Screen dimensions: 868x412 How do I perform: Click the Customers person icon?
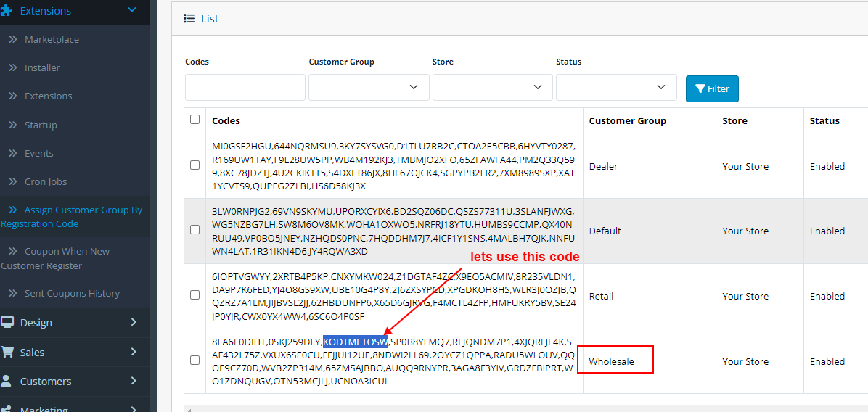pos(7,381)
